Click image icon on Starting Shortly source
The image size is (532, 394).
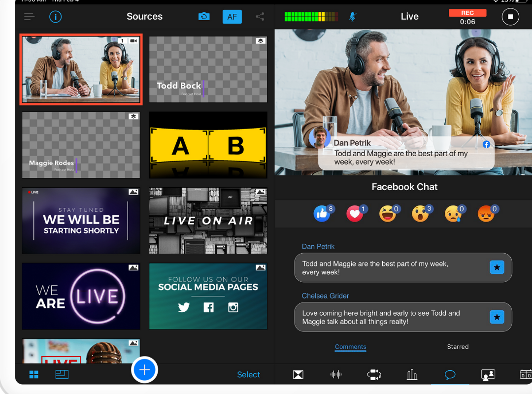point(133,192)
